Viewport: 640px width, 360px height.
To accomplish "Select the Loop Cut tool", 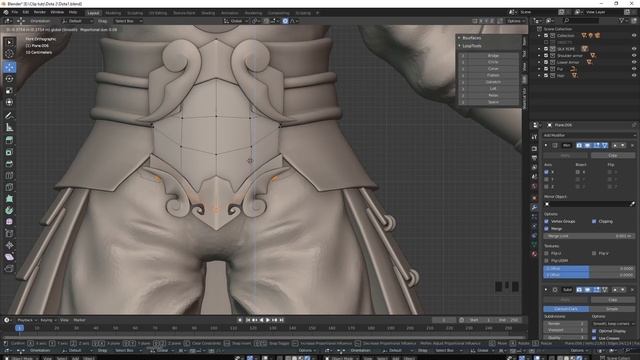I will click(x=9, y=176).
